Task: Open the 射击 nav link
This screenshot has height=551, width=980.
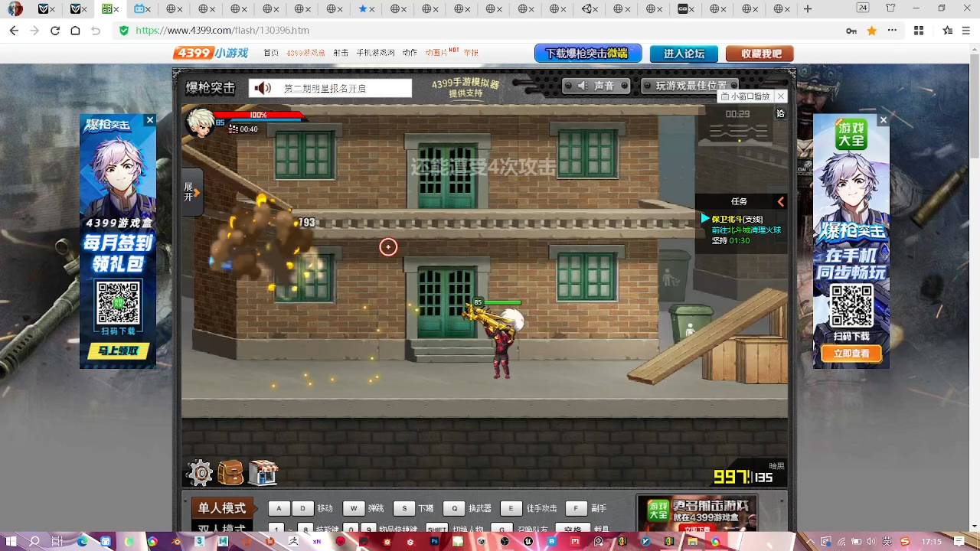Action: (x=341, y=53)
